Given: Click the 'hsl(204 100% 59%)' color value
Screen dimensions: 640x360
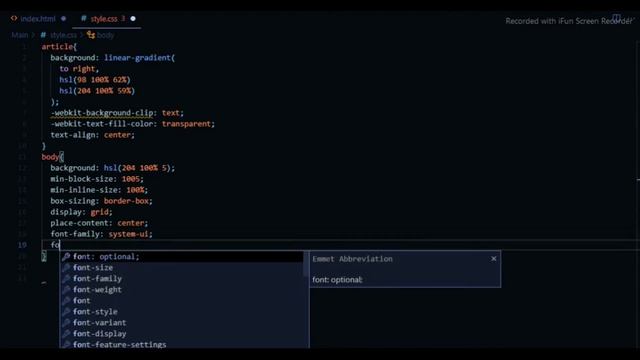Looking at the screenshot, I should pyautogui.click(x=97, y=91).
